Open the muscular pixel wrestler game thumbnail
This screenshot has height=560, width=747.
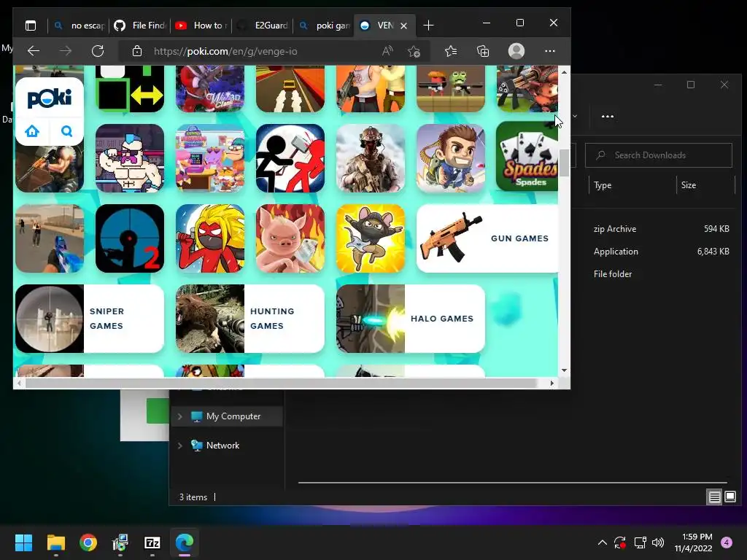(x=130, y=158)
